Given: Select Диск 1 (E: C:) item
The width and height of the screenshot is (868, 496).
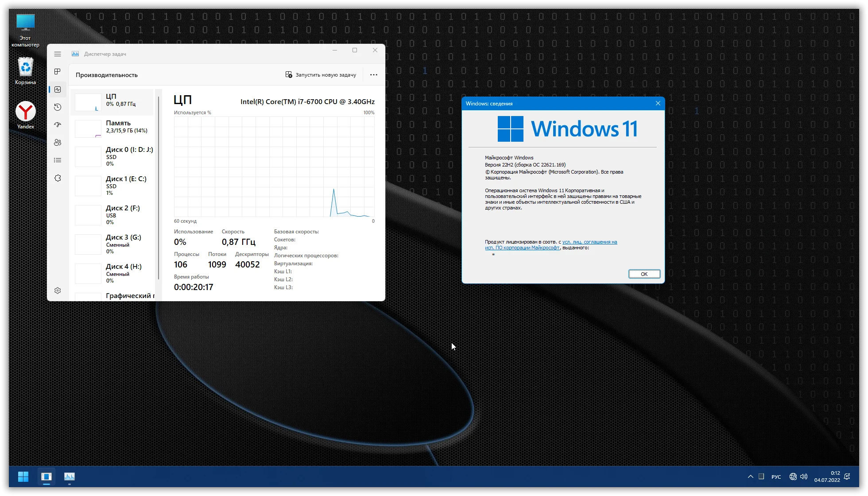Looking at the screenshot, I should point(113,186).
